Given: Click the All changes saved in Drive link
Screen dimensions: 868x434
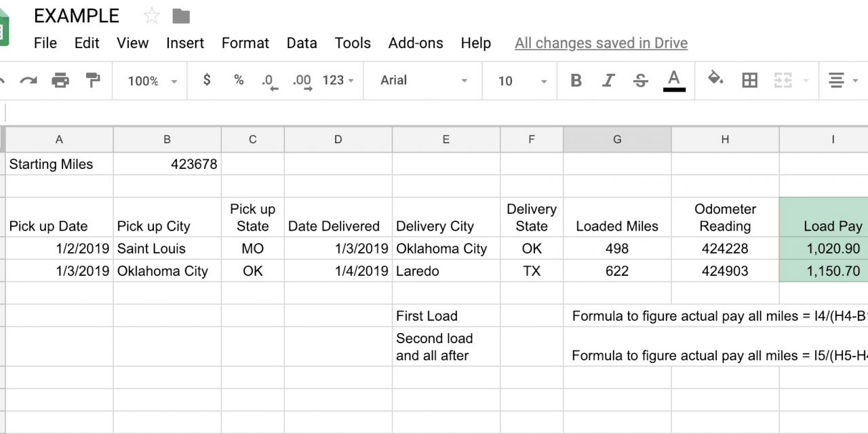Looking at the screenshot, I should point(601,43).
